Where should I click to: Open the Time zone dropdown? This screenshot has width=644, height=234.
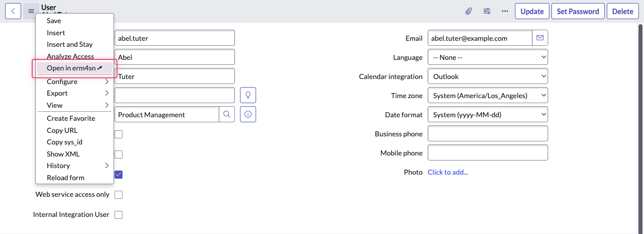pos(488,96)
